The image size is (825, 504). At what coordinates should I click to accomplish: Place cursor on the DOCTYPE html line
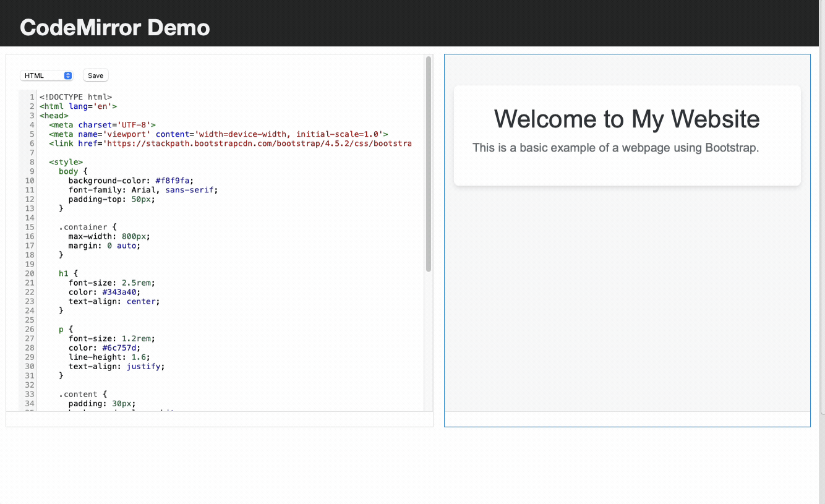(75, 97)
